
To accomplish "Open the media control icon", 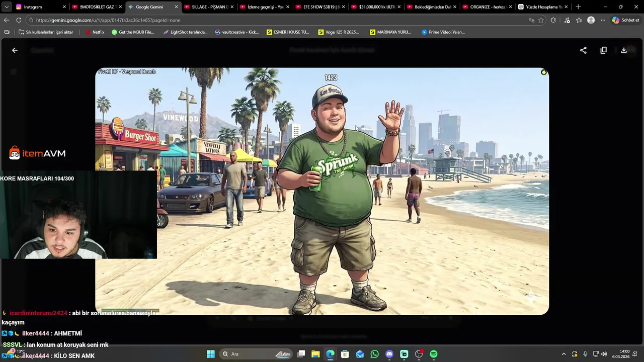I will [567, 20].
